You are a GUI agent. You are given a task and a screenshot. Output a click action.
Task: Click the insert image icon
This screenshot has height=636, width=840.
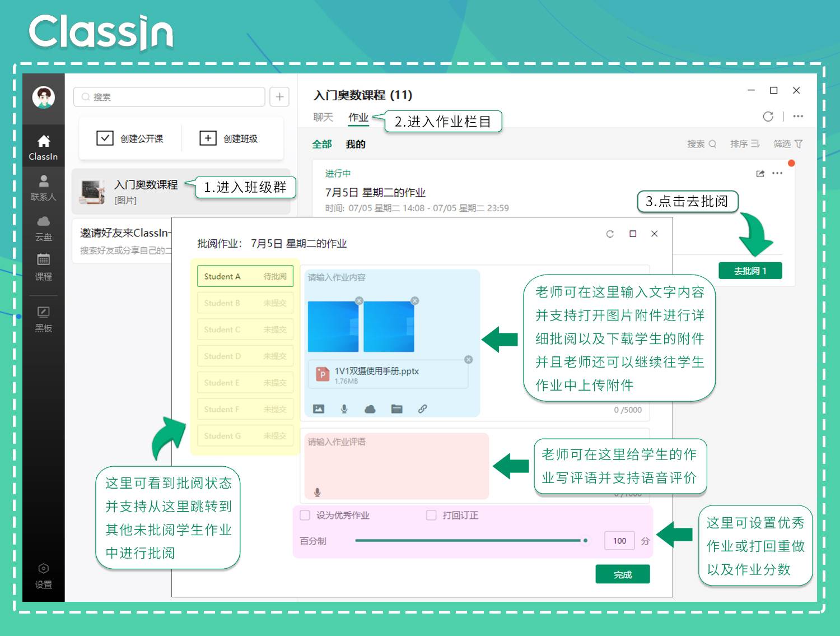click(319, 409)
